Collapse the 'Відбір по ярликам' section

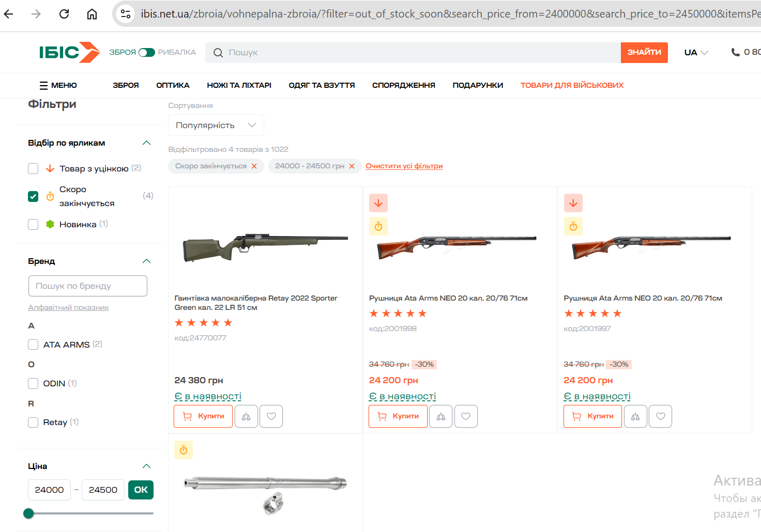146,143
